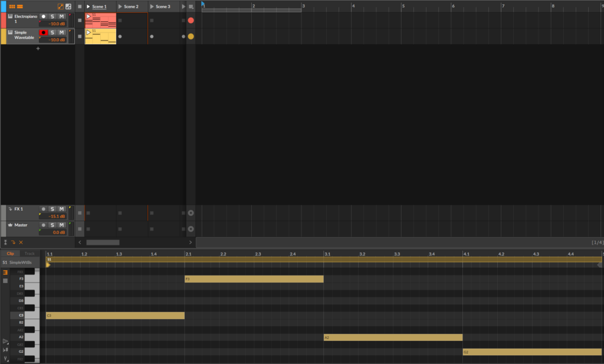Toggle the sharp/flat note naming icon
604x364 pixels.
(x=5, y=350)
